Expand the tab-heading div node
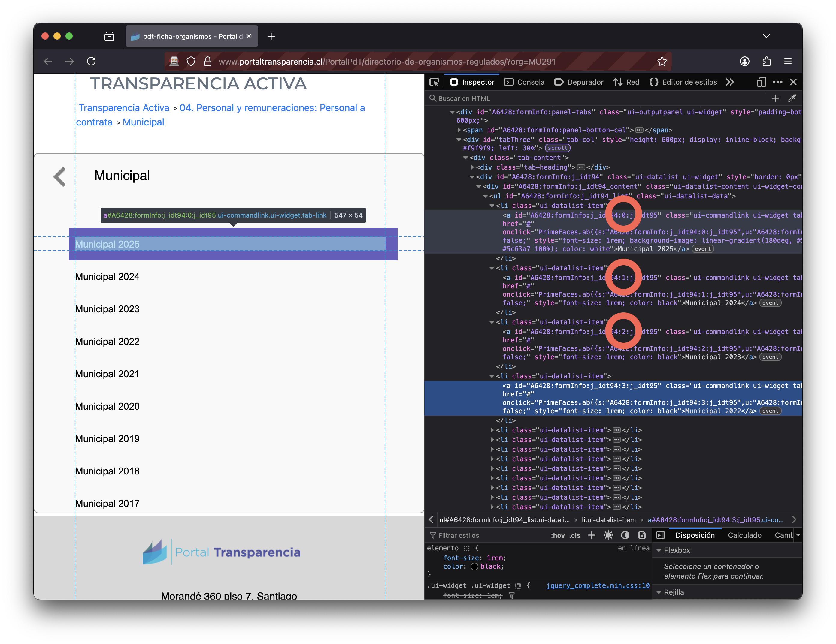Viewport: 836px width, 644px height. coord(472,167)
